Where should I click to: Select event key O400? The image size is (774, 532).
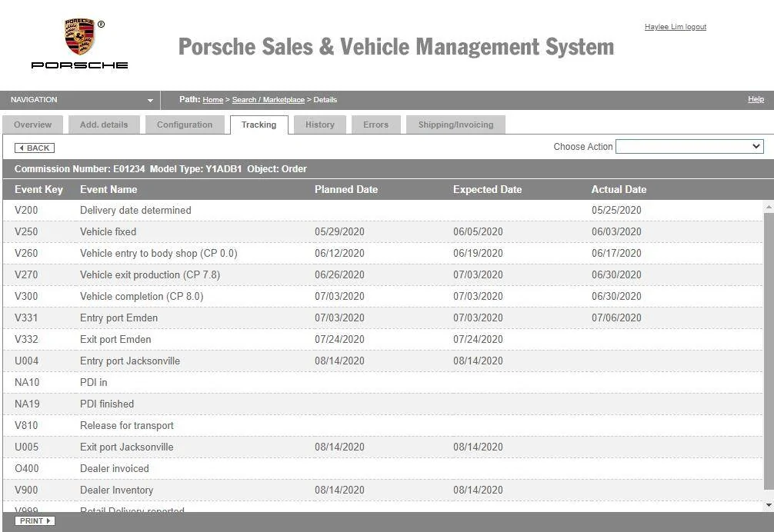pos(27,468)
